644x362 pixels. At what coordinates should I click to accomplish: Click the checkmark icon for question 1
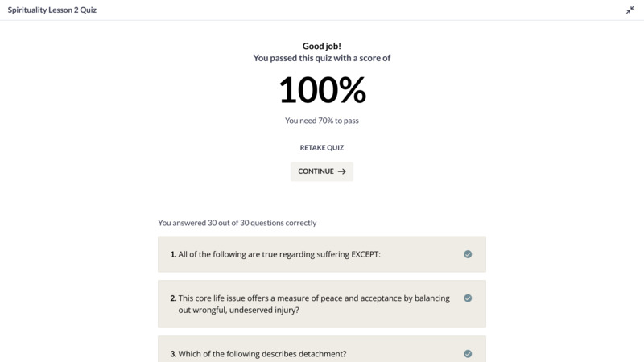(x=468, y=254)
